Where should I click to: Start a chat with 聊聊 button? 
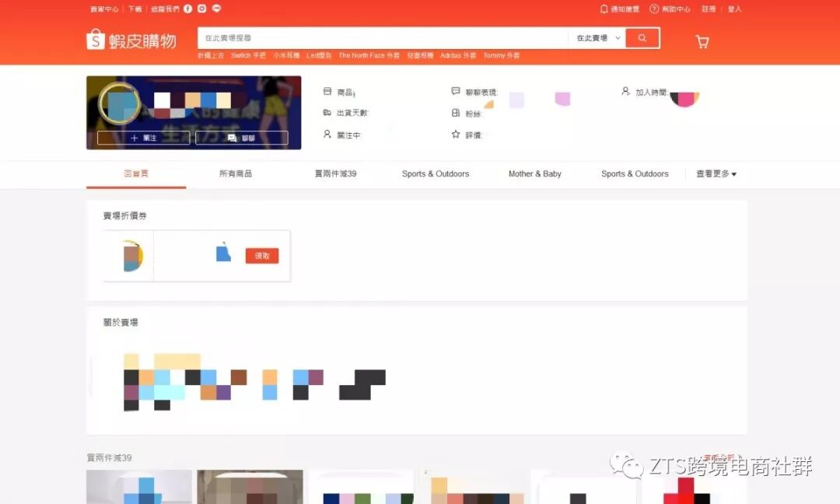pyautogui.click(x=242, y=138)
